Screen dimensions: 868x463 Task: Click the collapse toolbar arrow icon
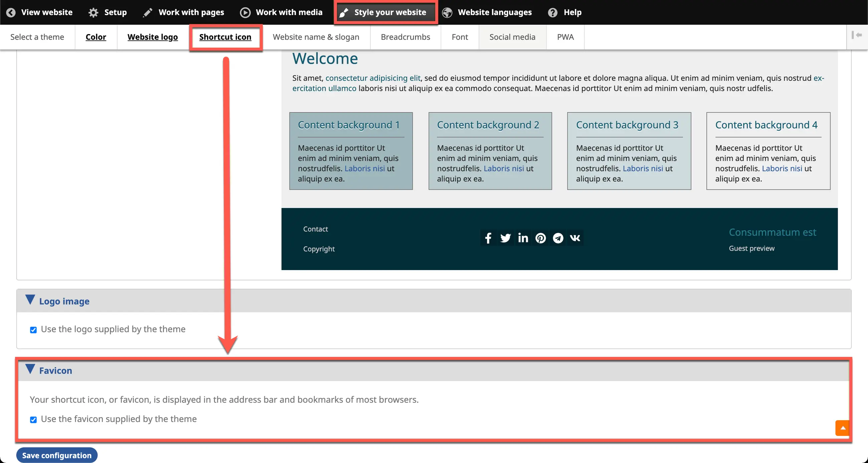pos(857,35)
